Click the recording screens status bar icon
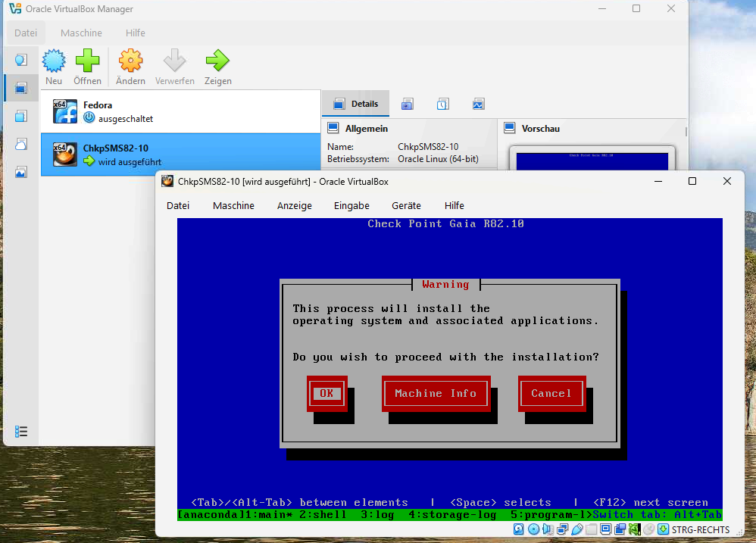The height and width of the screenshot is (543, 756). pos(620,529)
